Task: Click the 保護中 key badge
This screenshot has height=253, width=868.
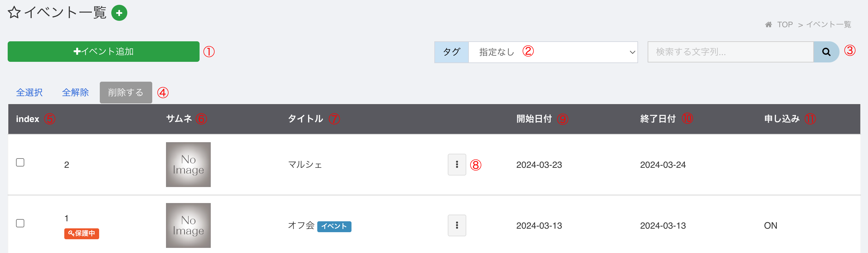Action: tap(82, 233)
